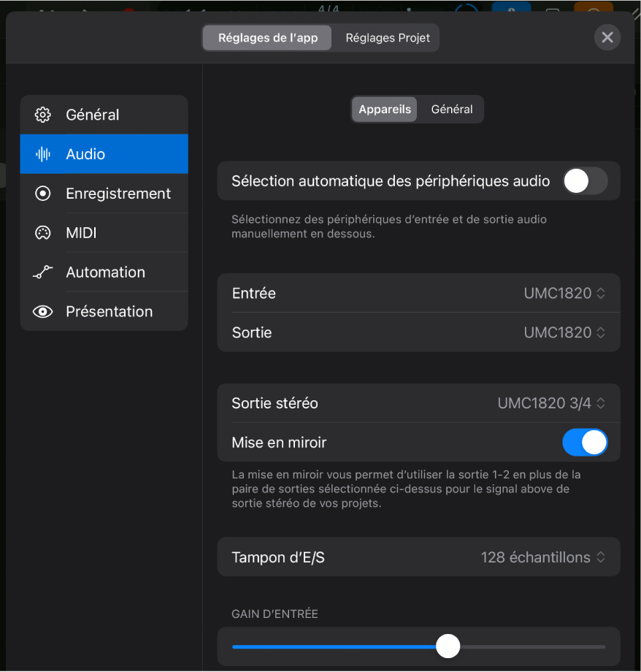Adjust the Gain d'entrée slider handle

[x=448, y=646]
